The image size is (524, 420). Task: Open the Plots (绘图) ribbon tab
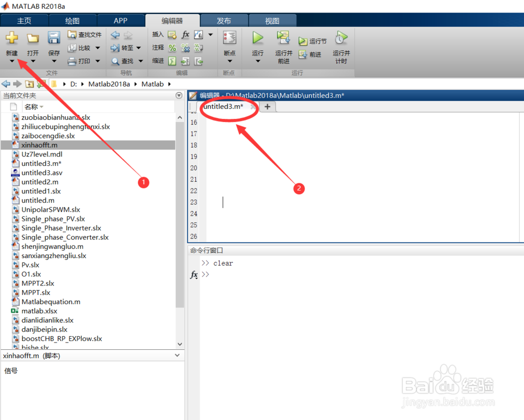pos(72,21)
